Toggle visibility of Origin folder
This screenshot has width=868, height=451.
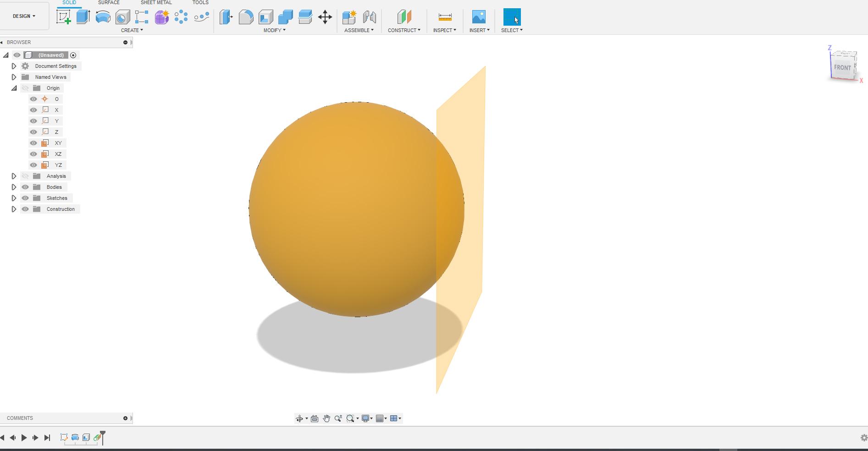point(25,88)
